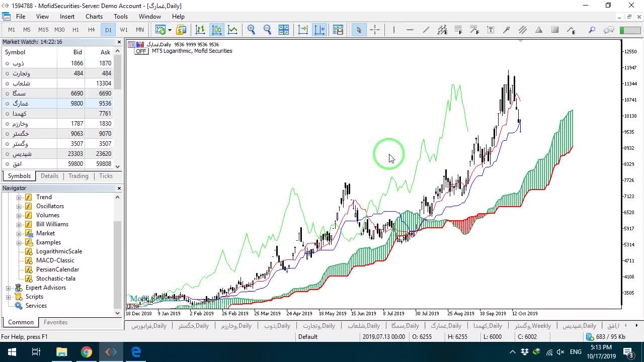Select the rectangle shape tool
The width and height of the screenshot is (644, 362).
555,30
